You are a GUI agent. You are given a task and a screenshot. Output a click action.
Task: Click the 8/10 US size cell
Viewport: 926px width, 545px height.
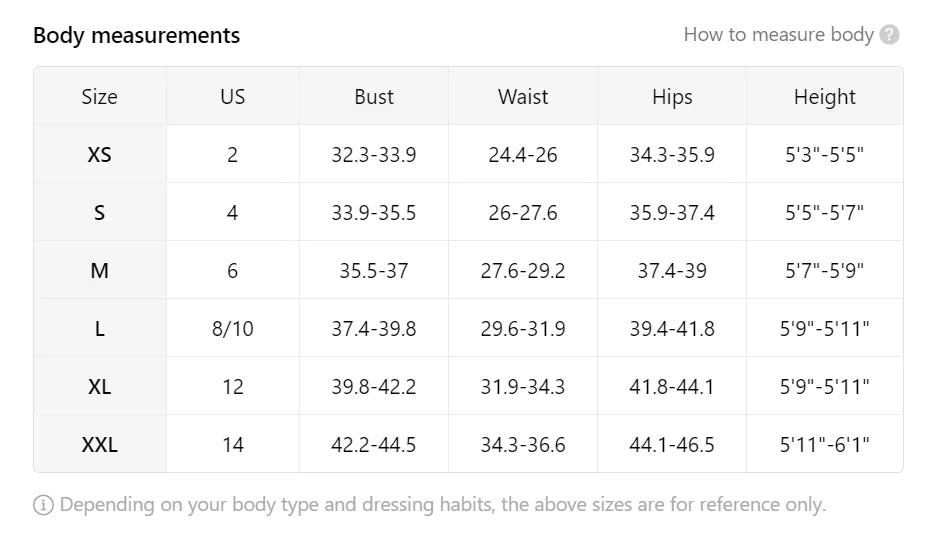click(232, 329)
